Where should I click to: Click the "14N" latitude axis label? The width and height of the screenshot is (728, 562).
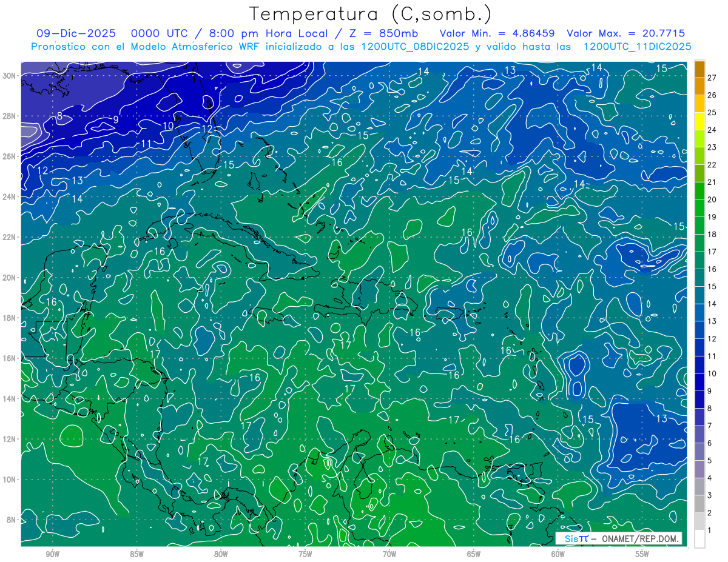(x=9, y=398)
